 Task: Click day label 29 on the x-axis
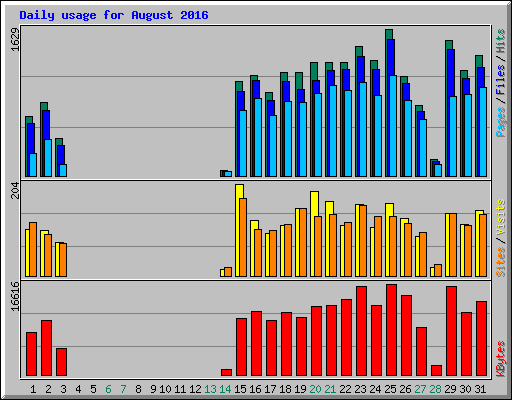(x=450, y=389)
